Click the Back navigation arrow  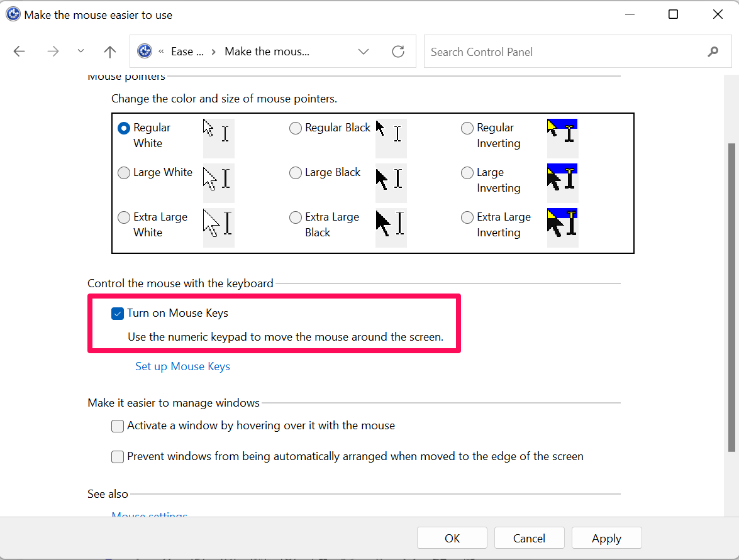click(19, 52)
